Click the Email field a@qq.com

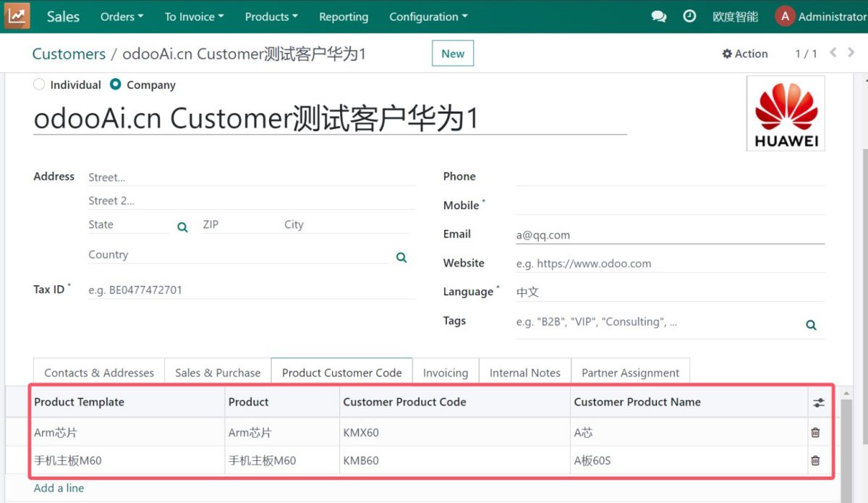[670, 234]
